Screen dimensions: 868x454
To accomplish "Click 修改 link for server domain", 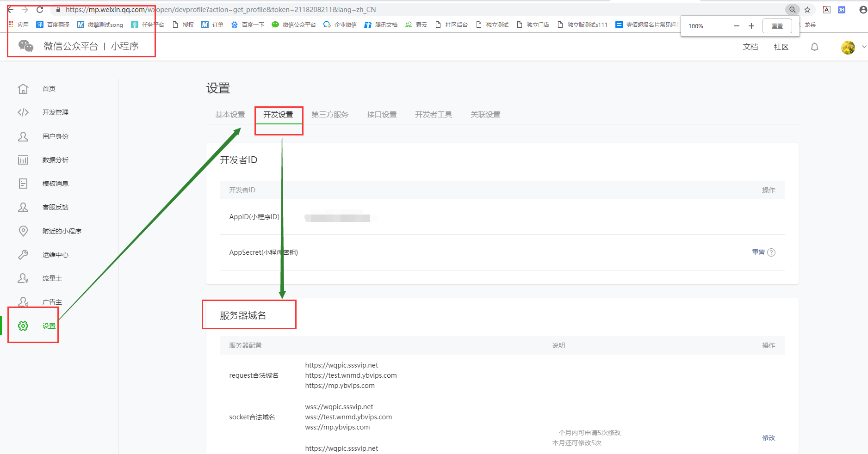I will pos(769,438).
